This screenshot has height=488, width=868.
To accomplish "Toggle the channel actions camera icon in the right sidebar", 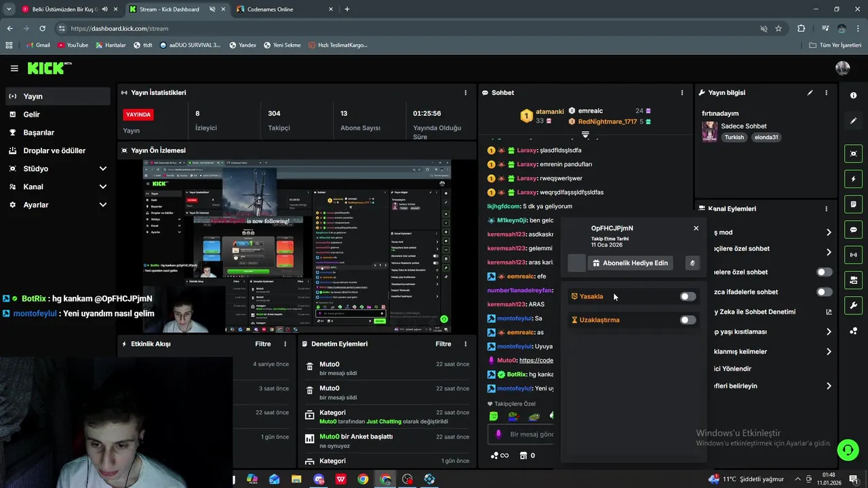I will 853,280.
